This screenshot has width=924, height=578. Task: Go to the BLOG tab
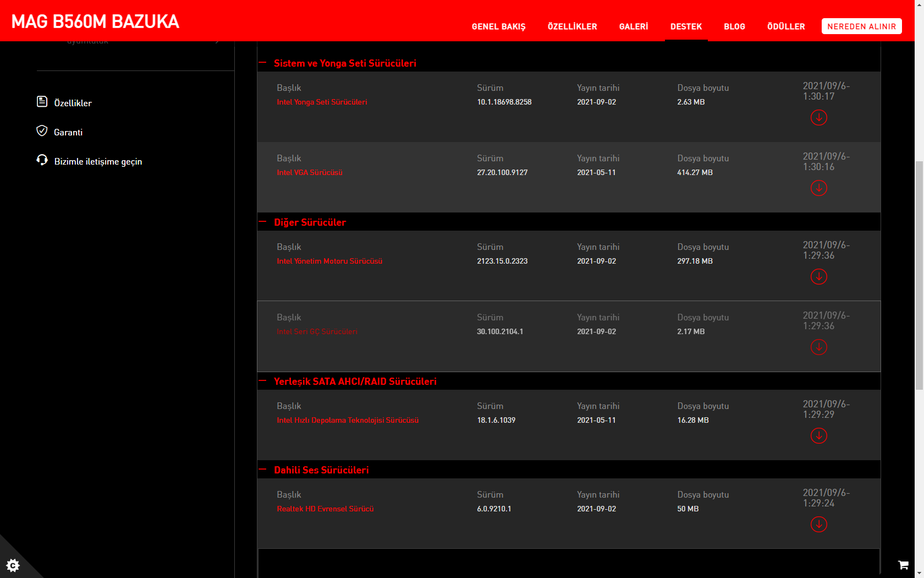pos(734,26)
